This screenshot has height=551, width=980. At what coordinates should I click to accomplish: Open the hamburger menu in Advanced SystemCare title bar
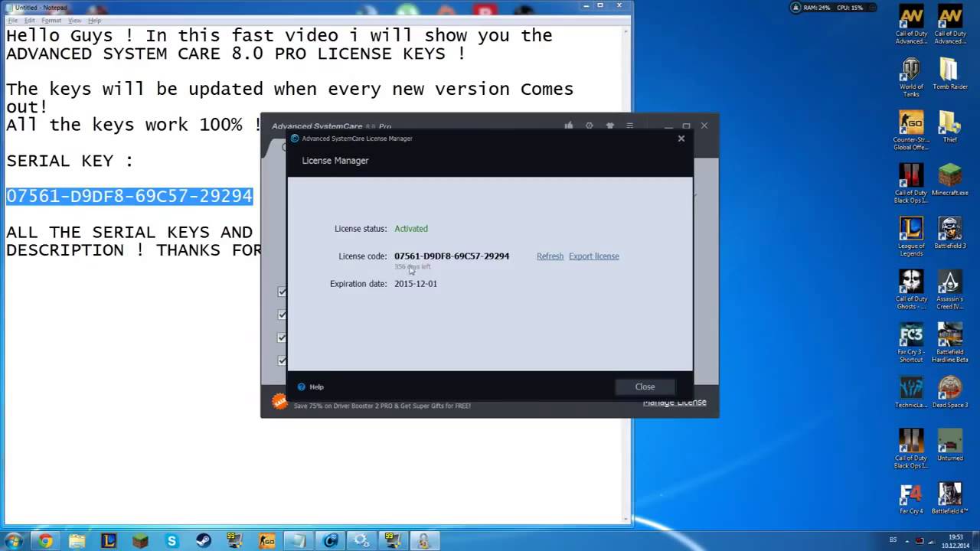tap(629, 126)
